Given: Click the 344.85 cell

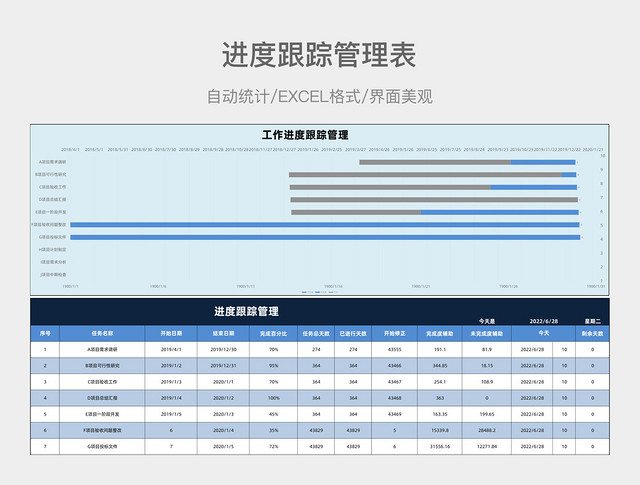Looking at the screenshot, I should point(440,366).
